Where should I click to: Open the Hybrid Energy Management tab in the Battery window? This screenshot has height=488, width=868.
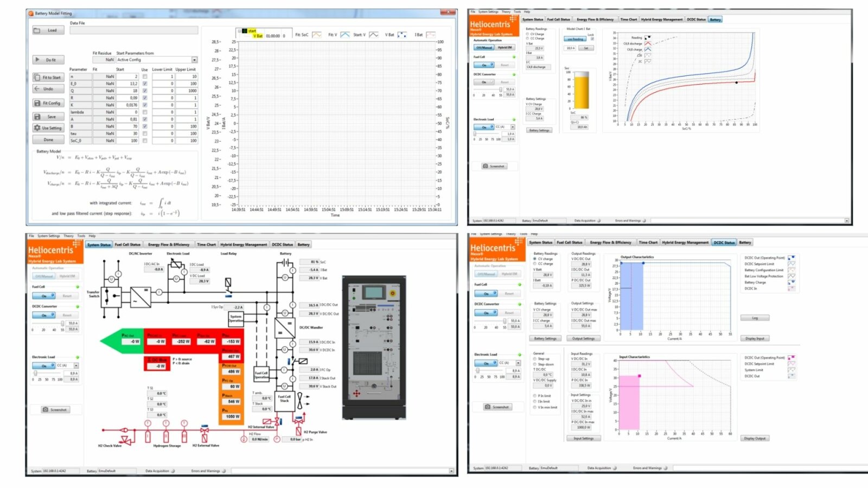(661, 20)
